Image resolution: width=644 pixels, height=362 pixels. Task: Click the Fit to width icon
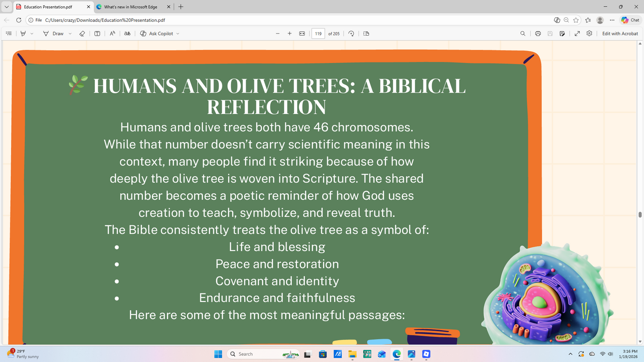[302, 33]
